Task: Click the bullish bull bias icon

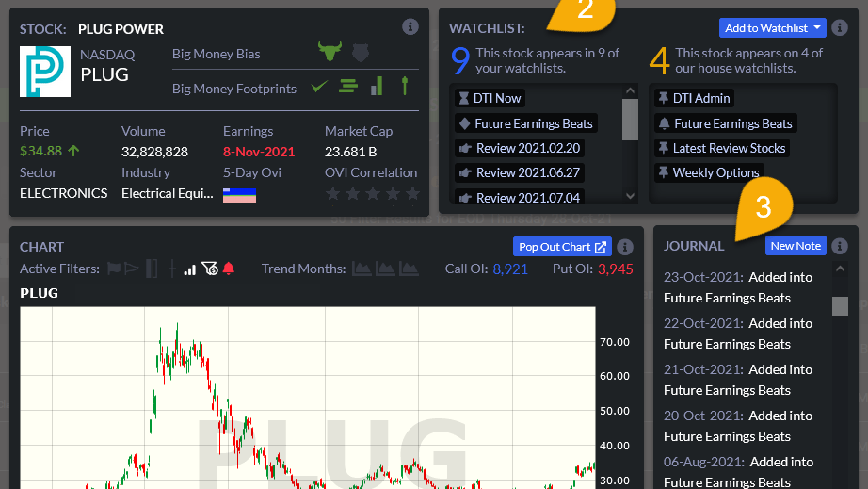Action: [x=330, y=51]
